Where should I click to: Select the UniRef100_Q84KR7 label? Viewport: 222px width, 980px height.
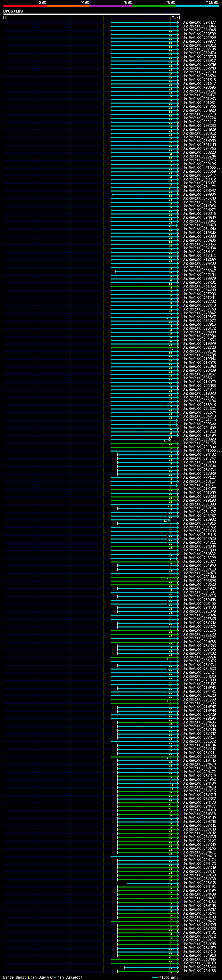pos(199,512)
